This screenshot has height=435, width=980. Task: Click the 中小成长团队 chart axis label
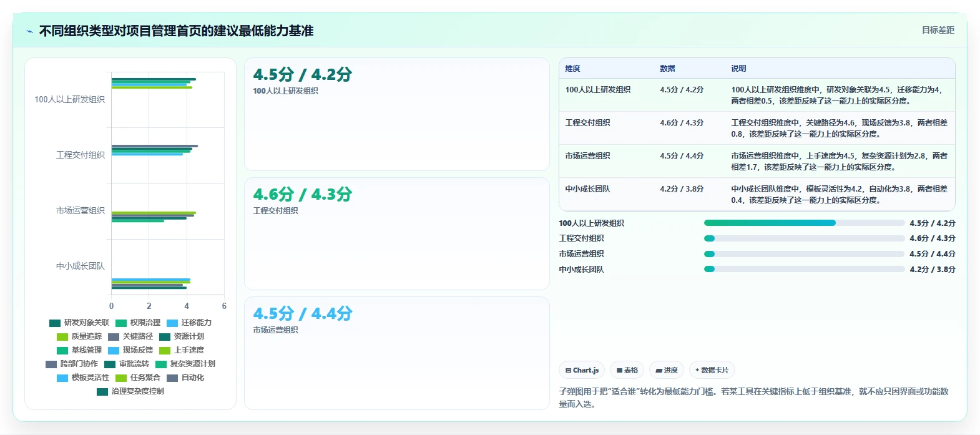pyautogui.click(x=81, y=266)
